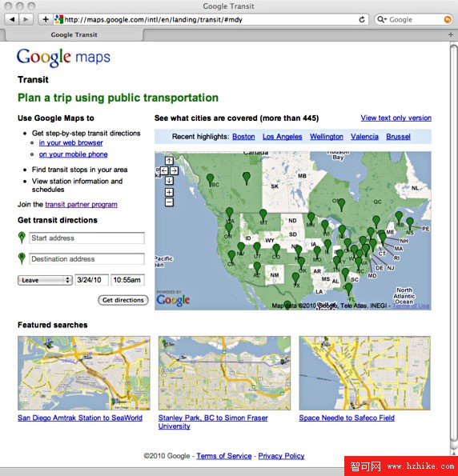Zoom out the map with the minus control
458x476 pixels.
(x=169, y=202)
